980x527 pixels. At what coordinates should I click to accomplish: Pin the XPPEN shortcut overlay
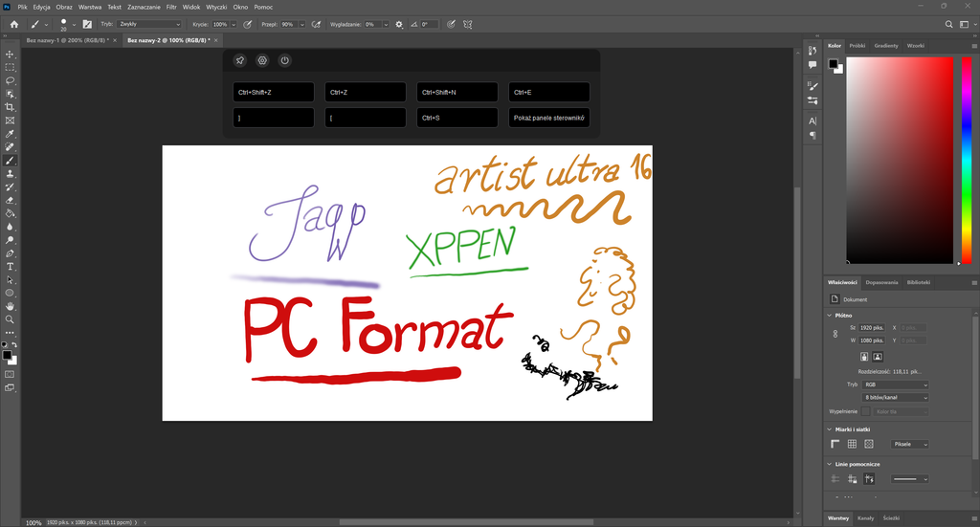(240, 60)
